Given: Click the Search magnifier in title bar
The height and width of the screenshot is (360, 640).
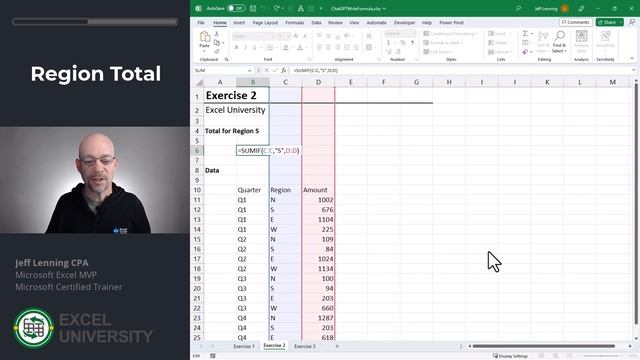Looking at the screenshot, I should click(519, 8).
